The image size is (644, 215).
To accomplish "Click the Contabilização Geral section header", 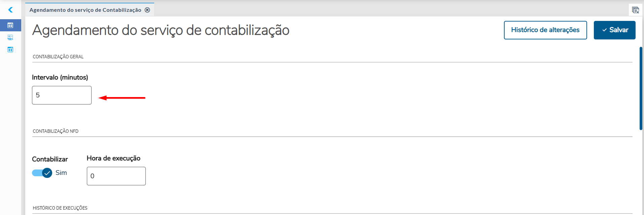I will click(58, 57).
